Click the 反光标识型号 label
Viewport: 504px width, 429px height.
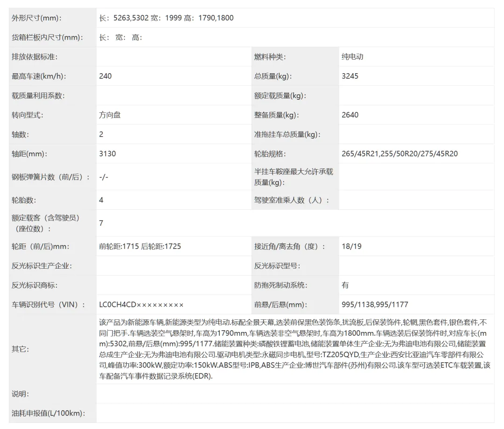pyautogui.click(x=277, y=266)
